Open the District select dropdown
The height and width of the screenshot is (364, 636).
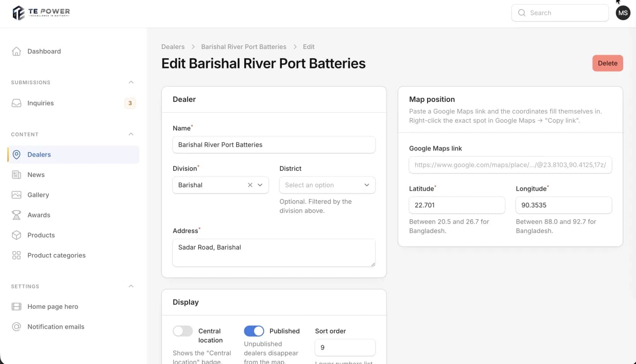[x=327, y=185]
